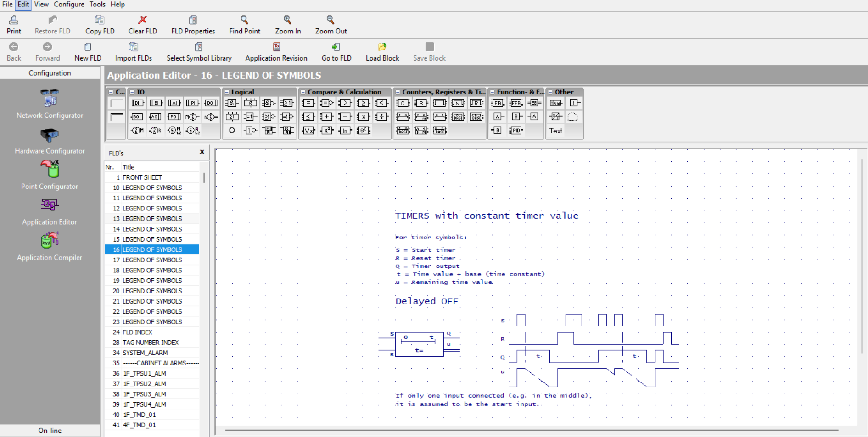The height and width of the screenshot is (437, 868).
Task: Choose the addition (+) calculation symbol
Action: [326, 116]
